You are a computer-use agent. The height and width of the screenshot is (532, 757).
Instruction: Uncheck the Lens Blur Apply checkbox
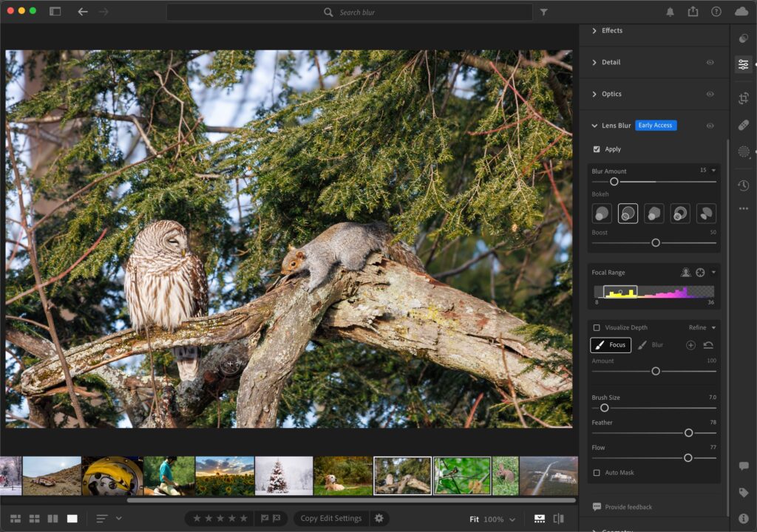click(x=597, y=149)
